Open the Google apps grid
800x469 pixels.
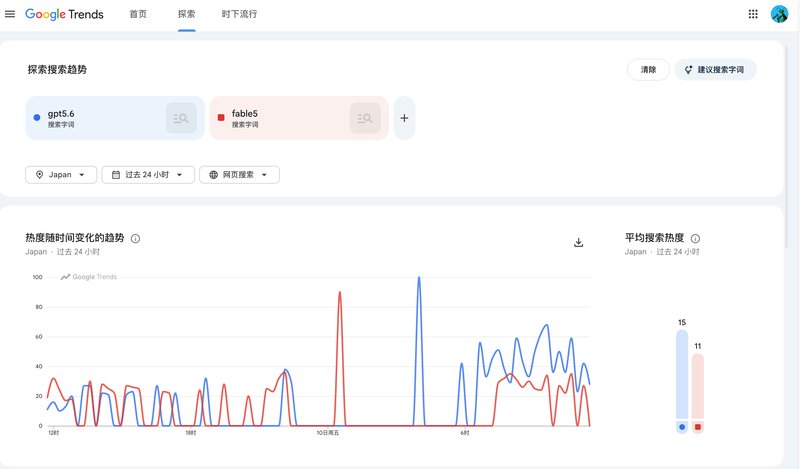[753, 14]
